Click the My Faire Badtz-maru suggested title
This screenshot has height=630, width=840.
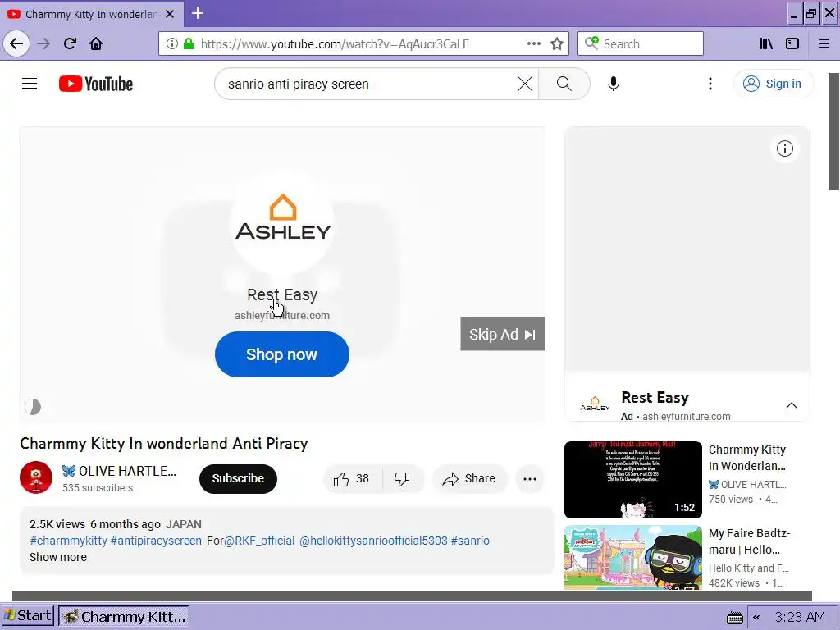pos(749,541)
